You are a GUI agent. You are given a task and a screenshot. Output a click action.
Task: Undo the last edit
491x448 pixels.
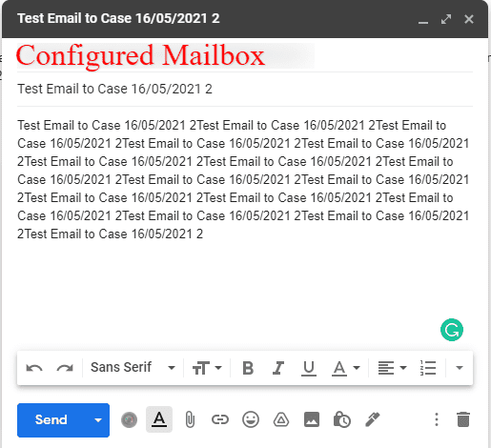pos(34,368)
